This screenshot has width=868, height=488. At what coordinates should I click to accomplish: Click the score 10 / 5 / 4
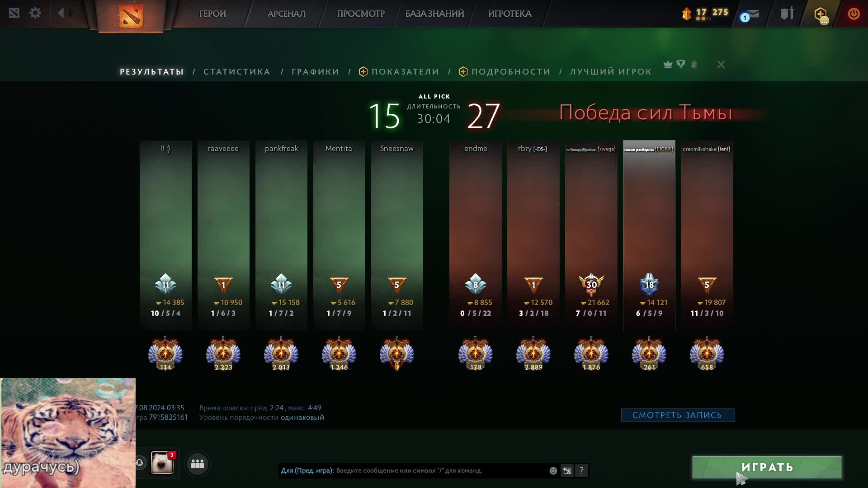coord(165,313)
